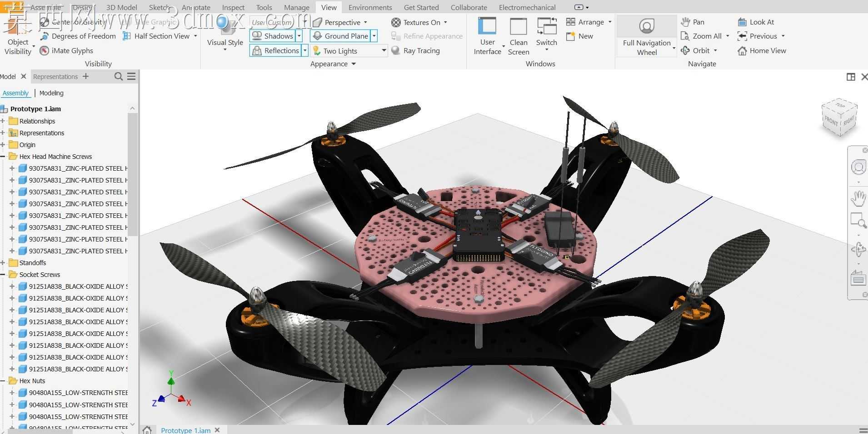Click the Prototype 1.iam document tab
Viewport: 868px width, 434px height.
click(185, 430)
